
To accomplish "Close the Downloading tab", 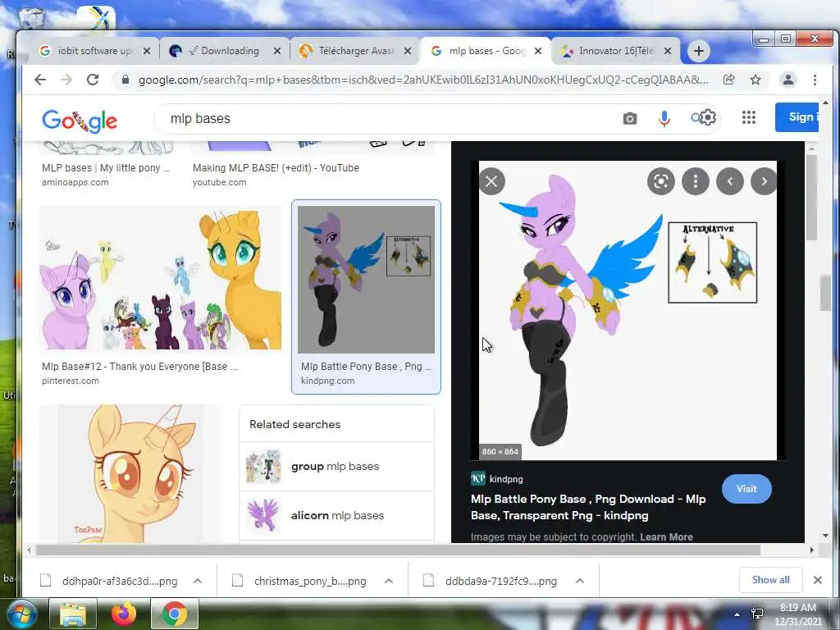I will [277, 51].
